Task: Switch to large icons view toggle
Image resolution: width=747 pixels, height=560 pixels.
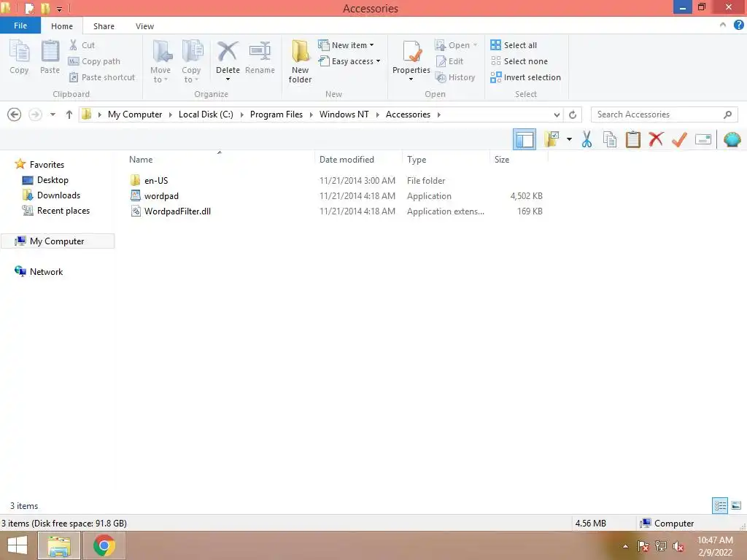Action: (736, 505)
